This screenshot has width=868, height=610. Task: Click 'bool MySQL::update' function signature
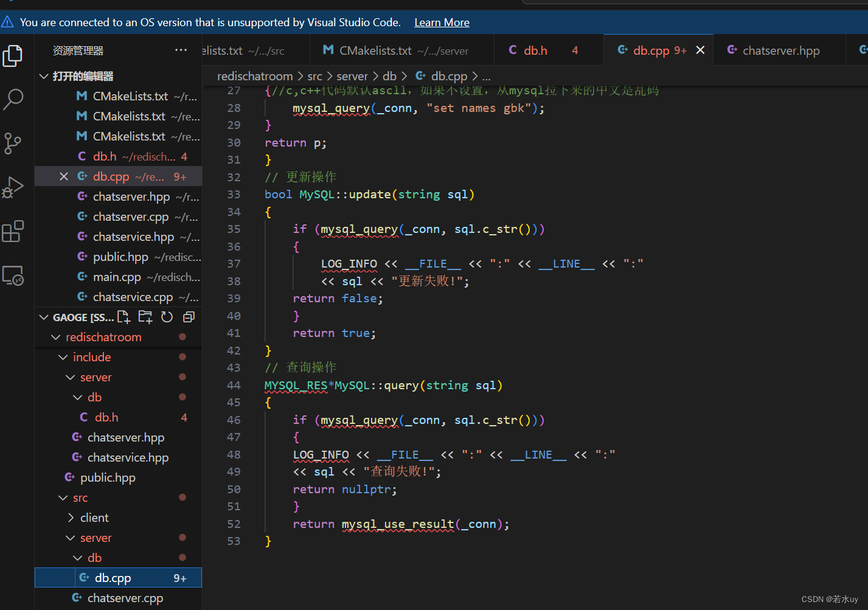click(369, 195)
